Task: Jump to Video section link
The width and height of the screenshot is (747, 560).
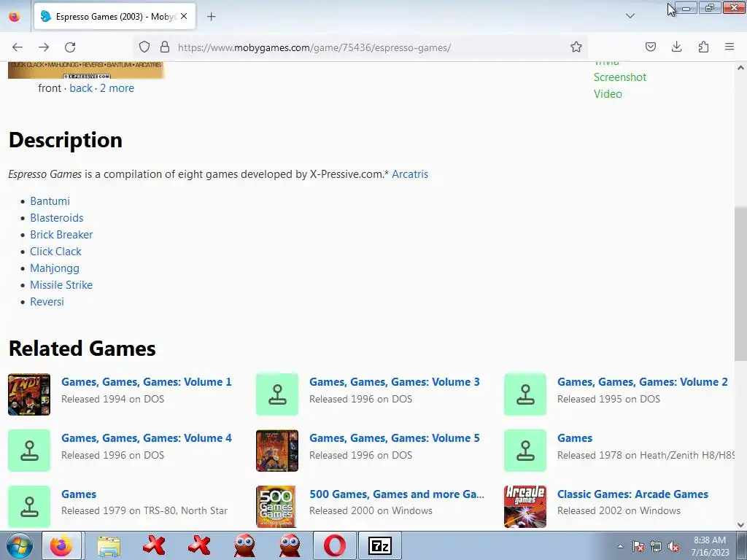Action: click(x=608, y=94)
